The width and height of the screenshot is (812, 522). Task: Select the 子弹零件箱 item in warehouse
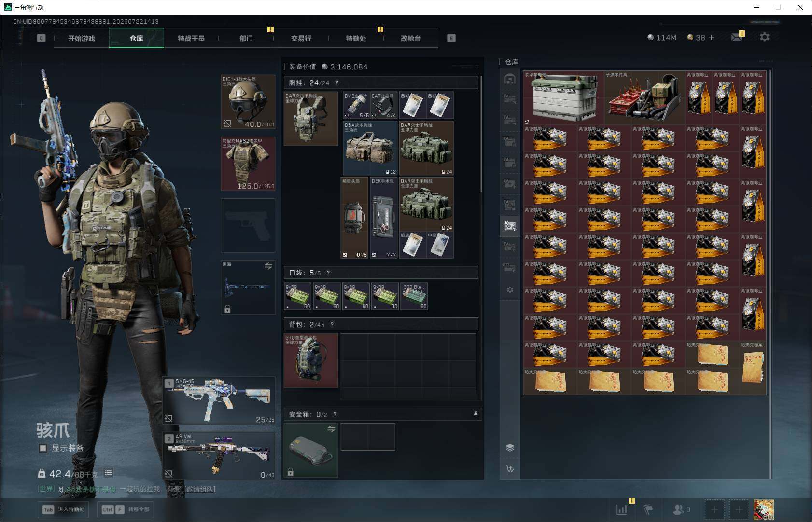click(x=644, y=98)
